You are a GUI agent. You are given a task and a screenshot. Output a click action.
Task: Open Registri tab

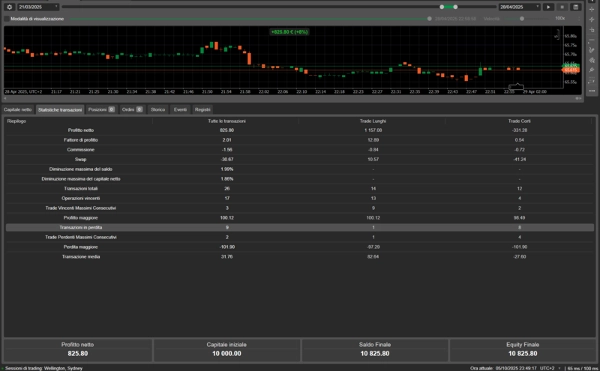(202, 109)
